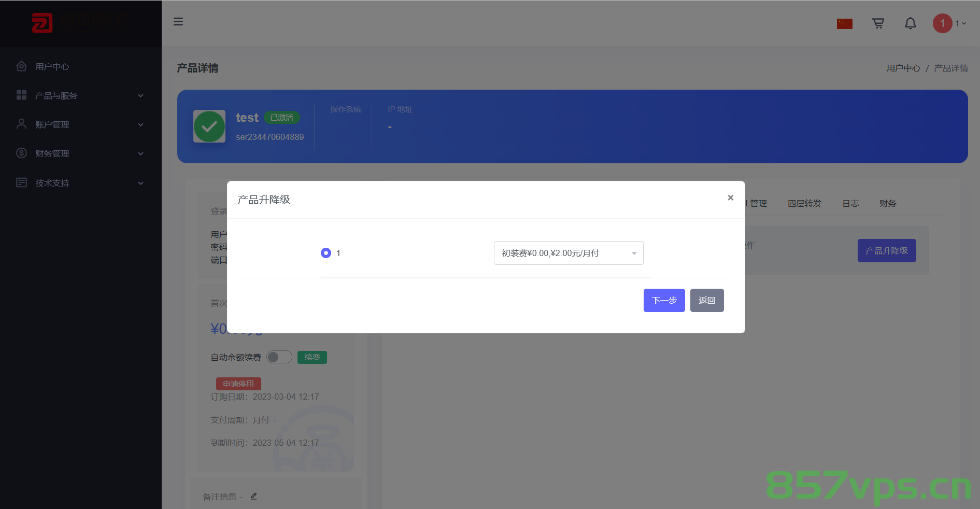Click the 返回 button

coord(707,301)
